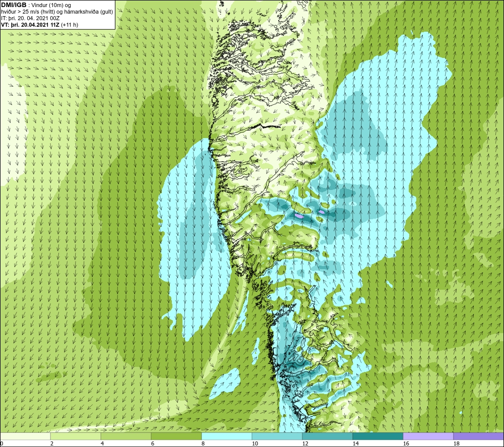This screenshot has width=504, height=447.
Task: Click the '(+11 h)' forecast offset text
Action: 70,25
